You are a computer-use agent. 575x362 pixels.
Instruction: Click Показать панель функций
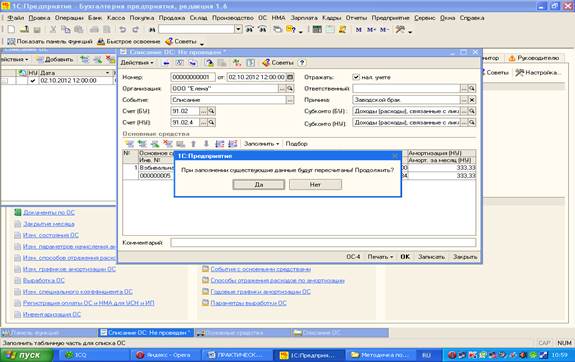pyautogui.click(x=50, y=41)
